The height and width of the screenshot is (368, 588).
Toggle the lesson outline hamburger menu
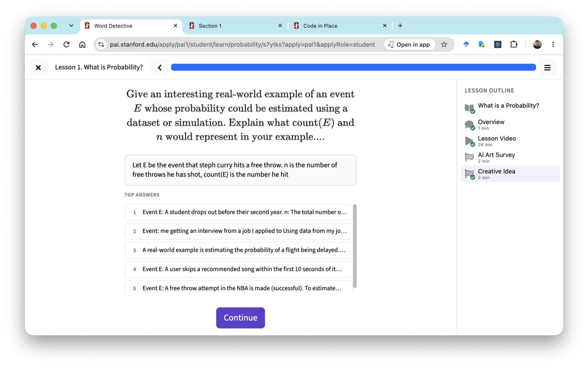point(547,68)
